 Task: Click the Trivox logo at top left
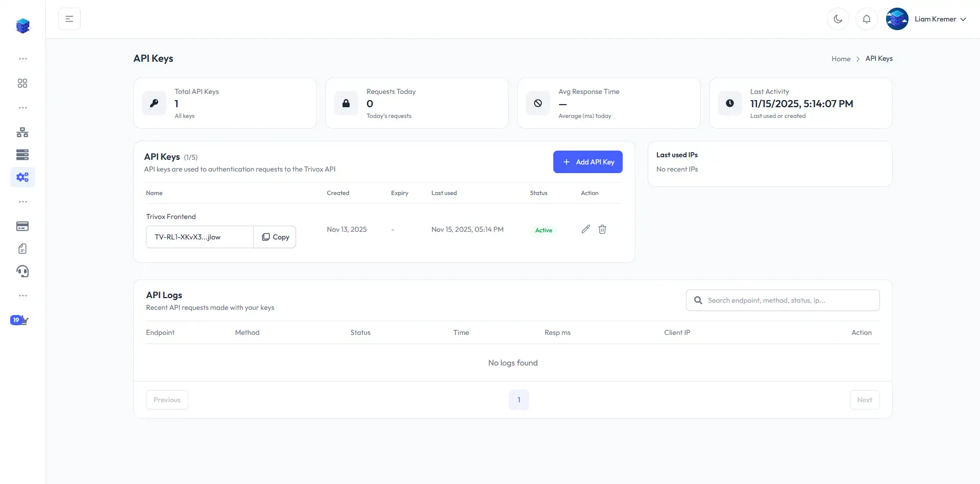pos(23,26)
